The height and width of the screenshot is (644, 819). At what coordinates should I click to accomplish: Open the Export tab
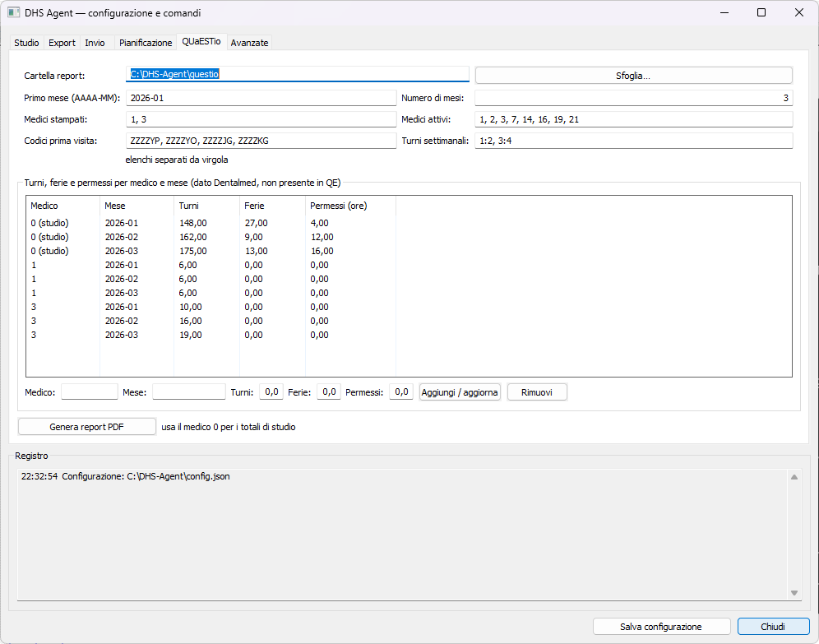click(62, 43)
